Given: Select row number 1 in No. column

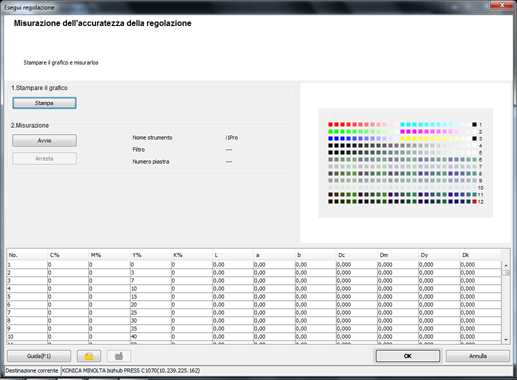Looking at the screenshot, I should point(27,265).
